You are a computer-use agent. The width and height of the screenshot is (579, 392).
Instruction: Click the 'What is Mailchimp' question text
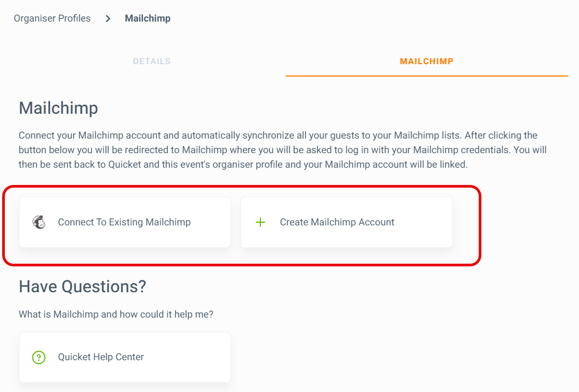click(x=116, y=314)
